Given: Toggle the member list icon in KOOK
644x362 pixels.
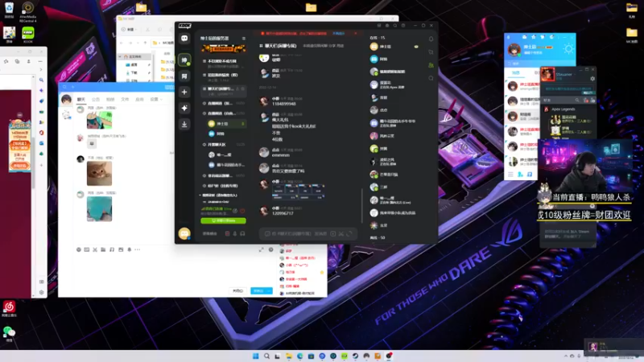Looking at the screenshot, I should tap(431, 65).
